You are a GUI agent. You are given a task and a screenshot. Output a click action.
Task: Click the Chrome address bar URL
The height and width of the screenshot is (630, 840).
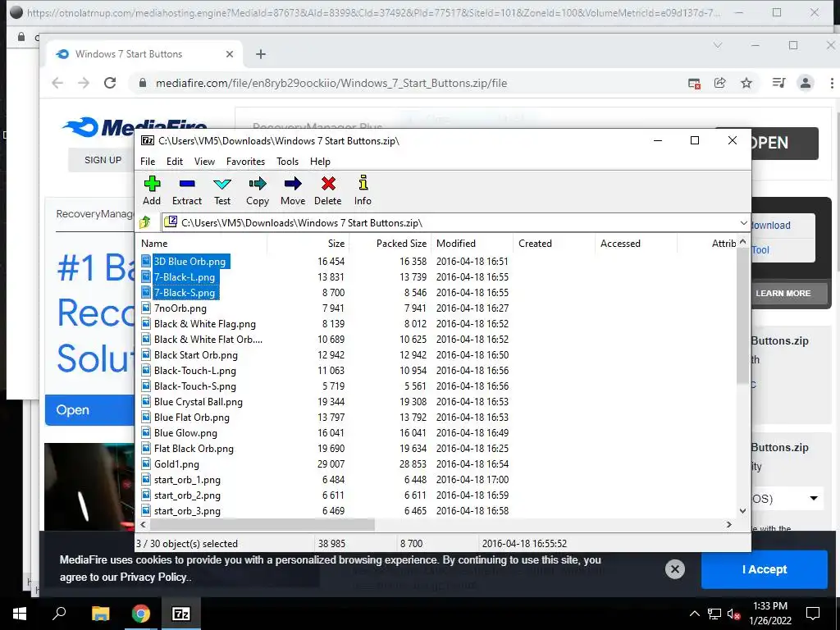pyautogui.click(x=331, y=83)
